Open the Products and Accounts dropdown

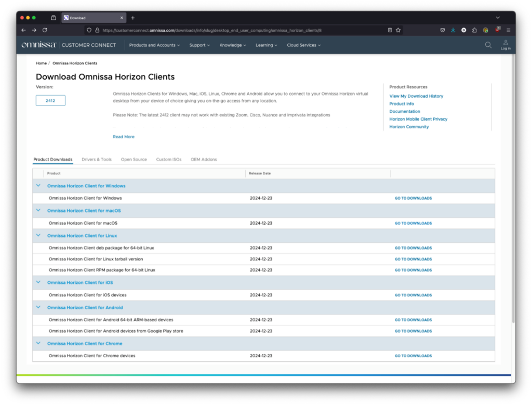[154, 45]
